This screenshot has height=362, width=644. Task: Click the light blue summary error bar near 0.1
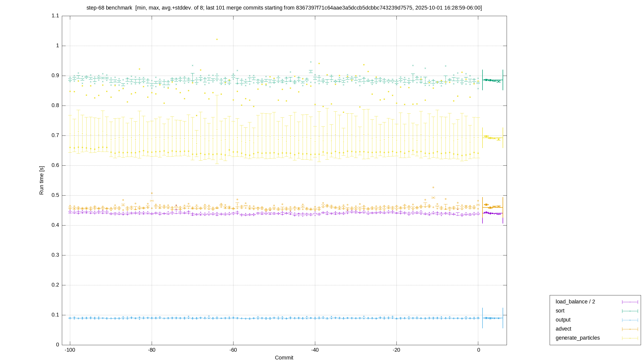[x=493, y=318]
